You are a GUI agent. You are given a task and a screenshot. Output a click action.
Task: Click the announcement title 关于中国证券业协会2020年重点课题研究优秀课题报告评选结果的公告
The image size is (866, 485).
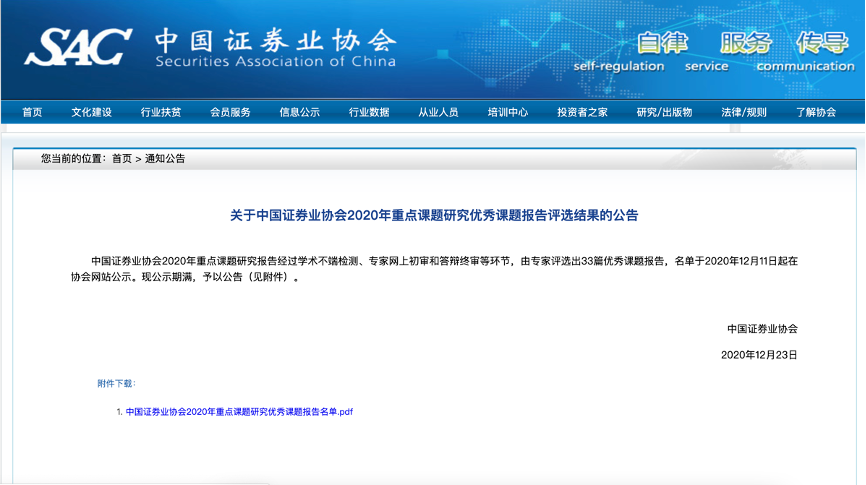[434, 215]
